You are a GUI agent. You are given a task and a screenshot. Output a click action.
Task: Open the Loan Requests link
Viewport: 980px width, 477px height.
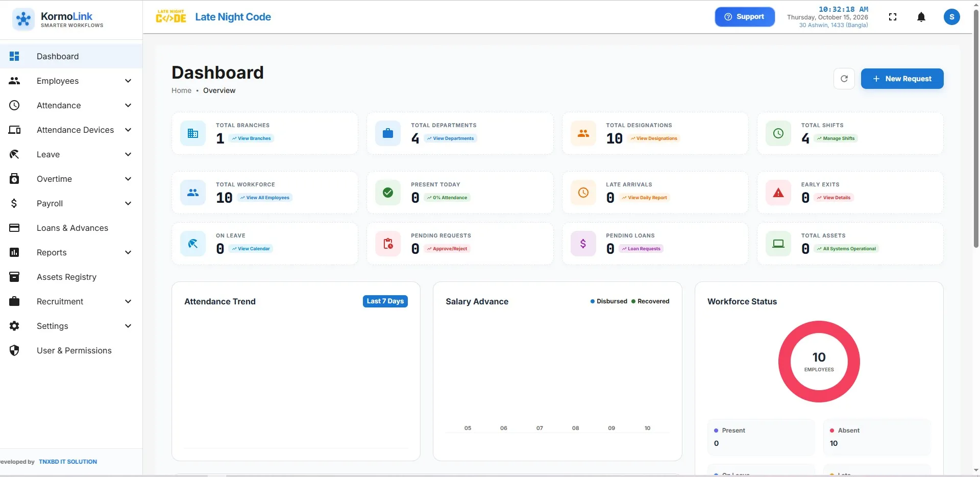pyautogui.click(x=641, y=249)
